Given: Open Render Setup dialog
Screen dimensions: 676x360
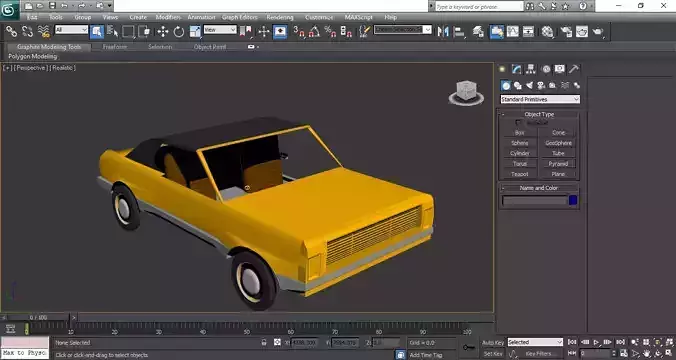Looking at the screenshot, I should coord(566,31).
